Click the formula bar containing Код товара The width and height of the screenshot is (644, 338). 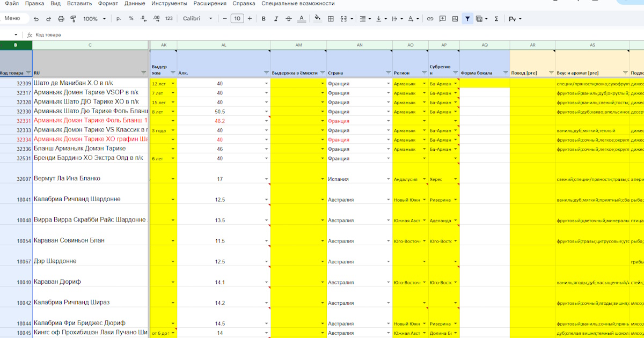(338, 35)
